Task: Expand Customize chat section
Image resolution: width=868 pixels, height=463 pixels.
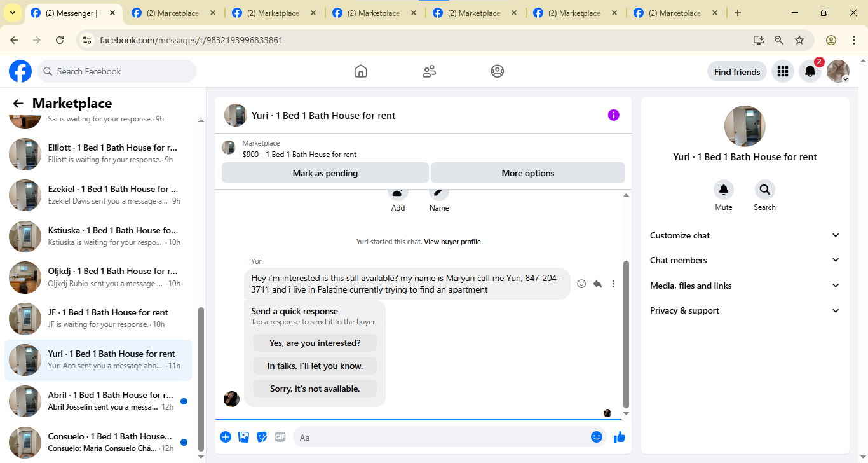Action: pyautogui.click(x=745, y=235)
